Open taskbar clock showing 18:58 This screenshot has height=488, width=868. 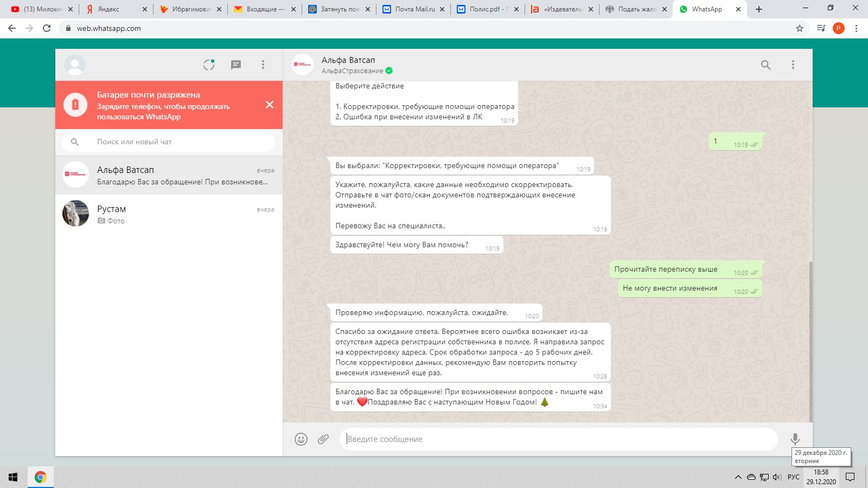pos(821,477)
